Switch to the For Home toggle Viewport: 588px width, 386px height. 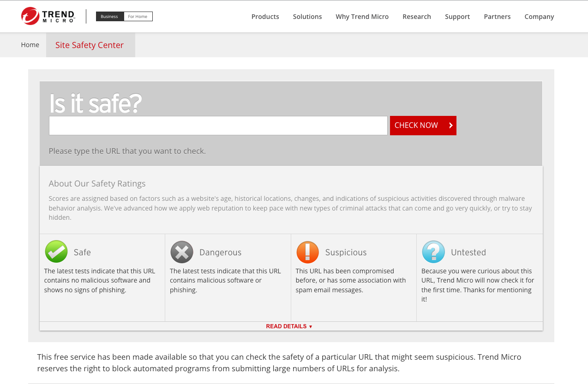pos(138,17)
